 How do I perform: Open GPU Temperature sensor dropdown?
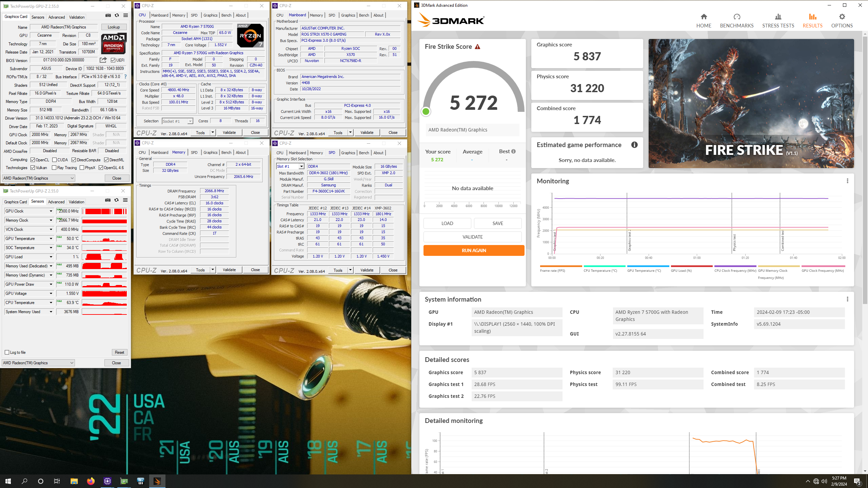point(51,239)
